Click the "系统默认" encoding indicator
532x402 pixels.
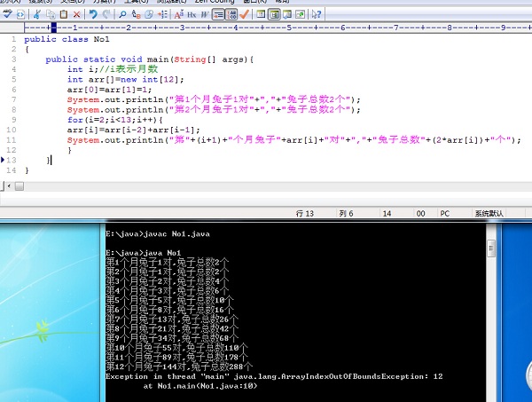[489, 214]
